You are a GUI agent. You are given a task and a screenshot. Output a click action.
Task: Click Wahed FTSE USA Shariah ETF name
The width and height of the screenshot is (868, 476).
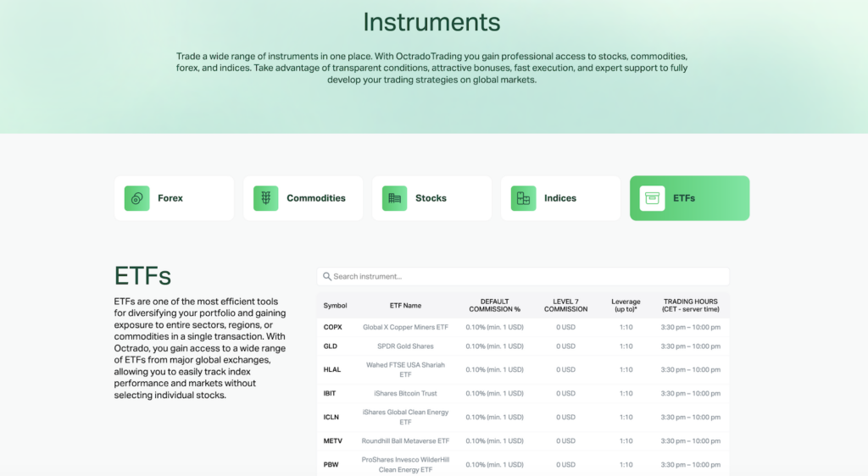click(405, 370)
